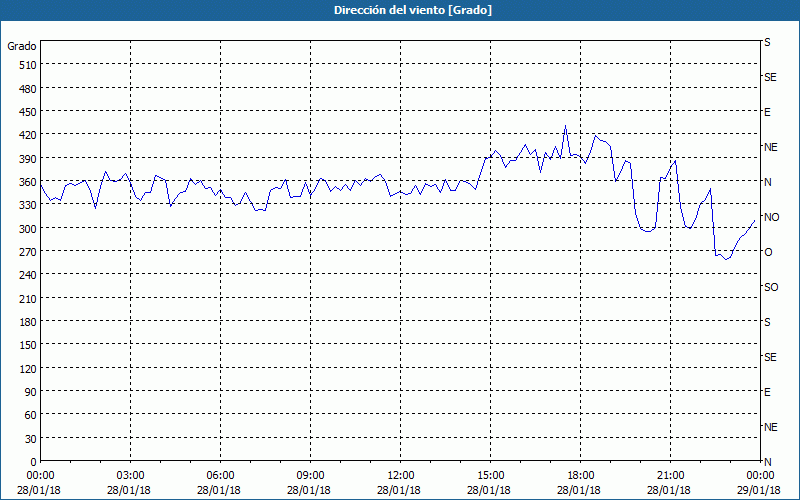The width and height of the screenshot is (800, 500).
Task: Select the "Grado" y-axis unit label
Action: pyautogui.click(x=21, y=46)
